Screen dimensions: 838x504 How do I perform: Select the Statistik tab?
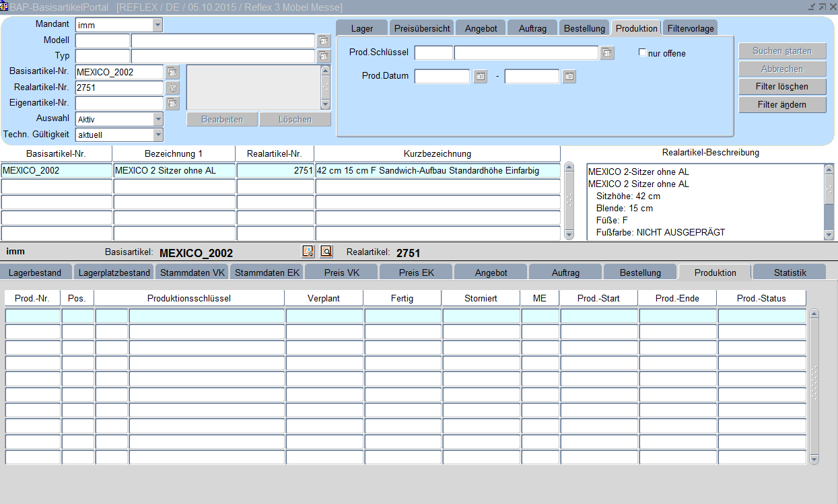pos(790,273)
